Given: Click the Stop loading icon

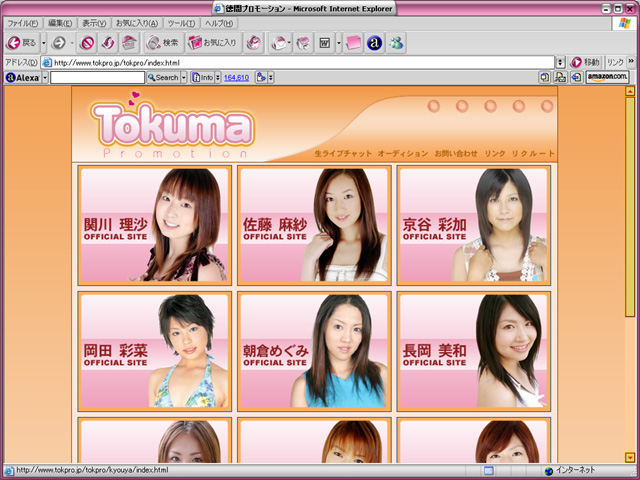Looking at the screenshot, I should 88,43.
